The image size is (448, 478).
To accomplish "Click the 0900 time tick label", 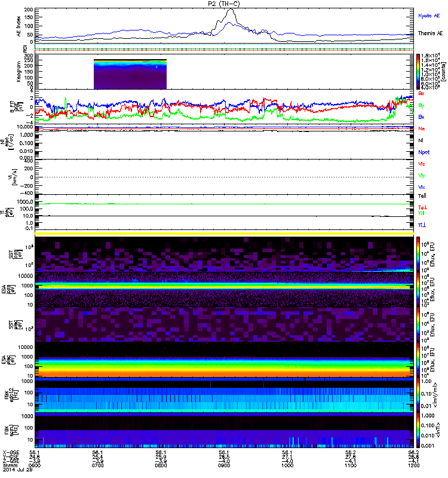I will [x=224, y=465].
